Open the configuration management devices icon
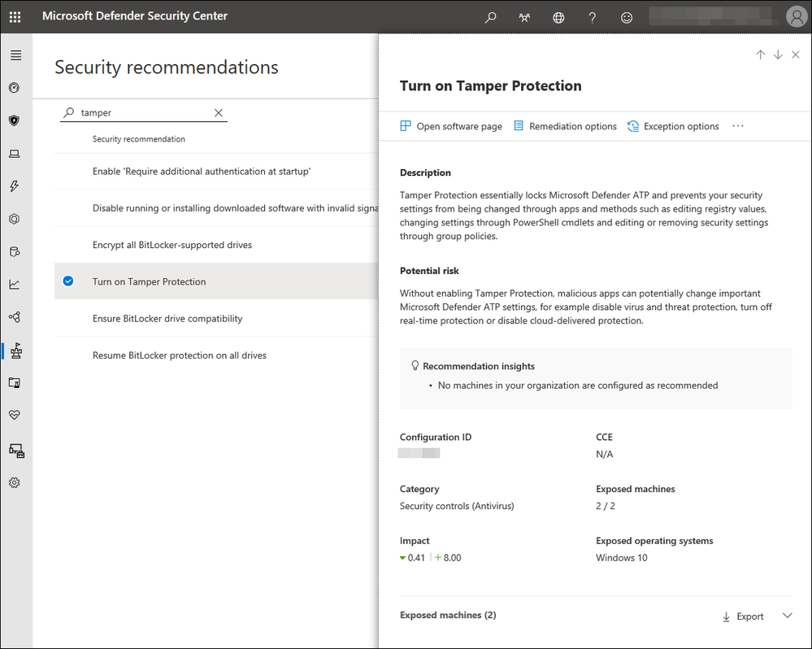 16,451
